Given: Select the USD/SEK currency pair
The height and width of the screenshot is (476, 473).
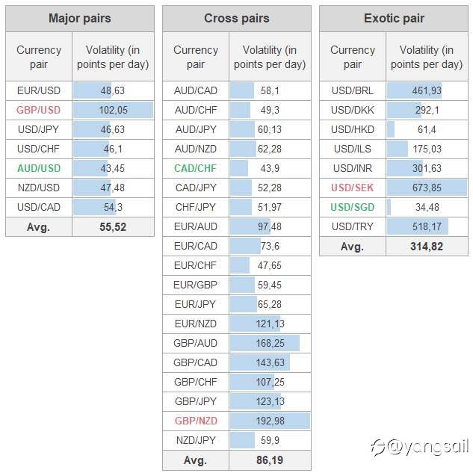Looking at the screenshot, I should pyautogui.click(x=352, y=188).
